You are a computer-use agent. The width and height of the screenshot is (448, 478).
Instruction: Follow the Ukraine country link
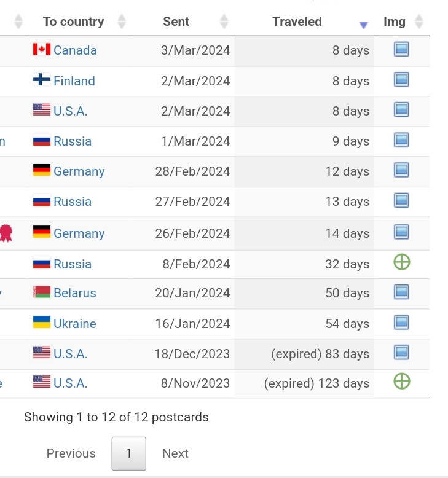(75, 324)
